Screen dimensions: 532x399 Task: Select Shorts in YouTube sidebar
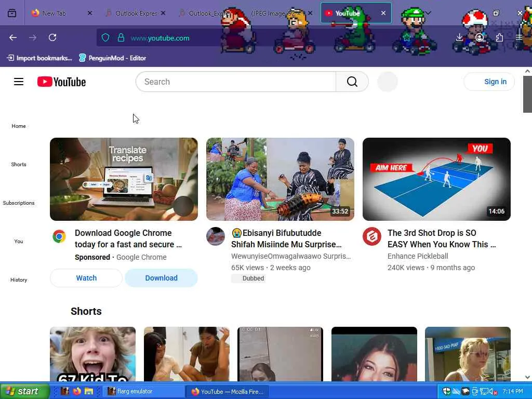click(19, 164)
